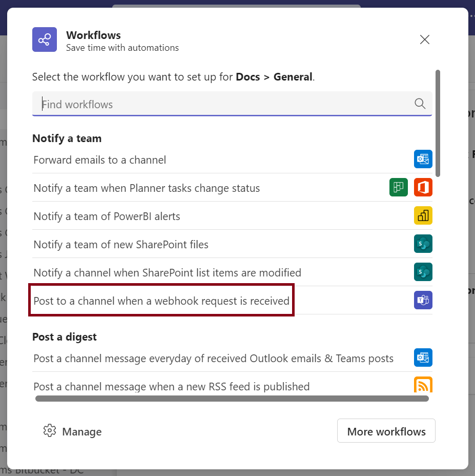
Task: Select daily Outlook emails digest workflow
Action: 232,358
